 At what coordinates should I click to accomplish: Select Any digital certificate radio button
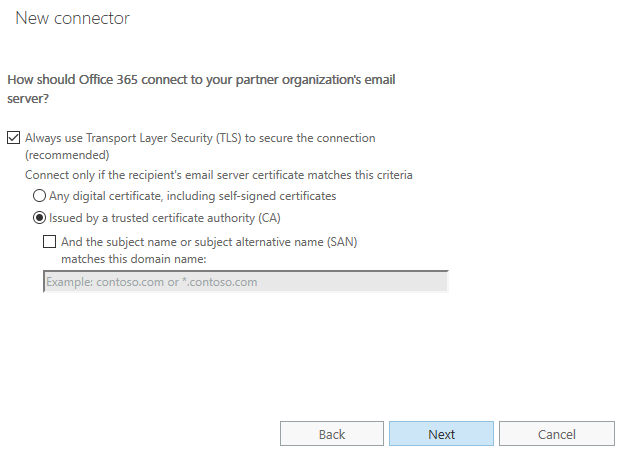(x=40, y=196)
